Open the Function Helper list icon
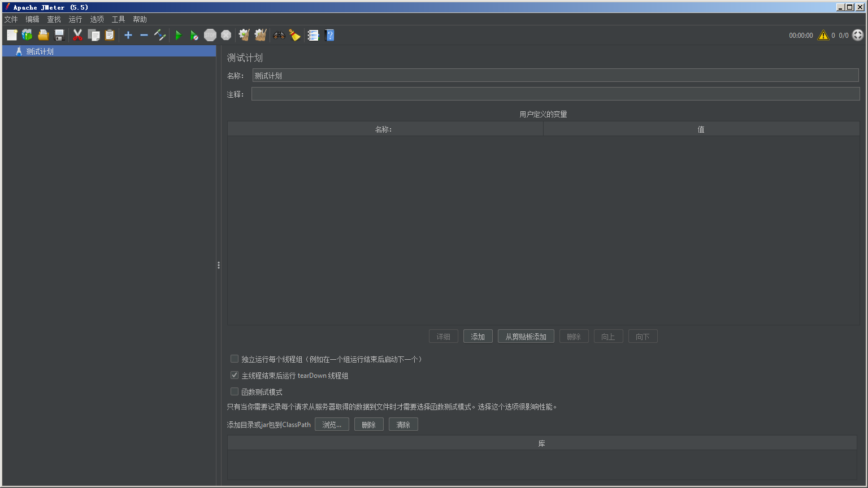868x488 pixels. [x=313, y=35]
